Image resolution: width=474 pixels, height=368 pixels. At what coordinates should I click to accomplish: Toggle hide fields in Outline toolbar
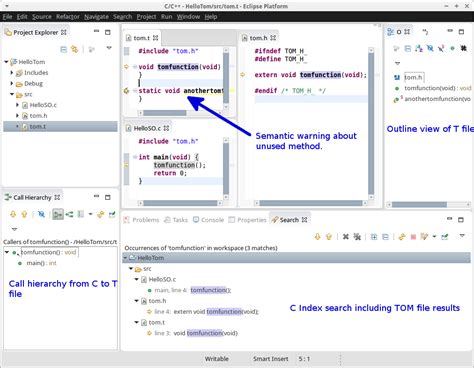point(430,49)
